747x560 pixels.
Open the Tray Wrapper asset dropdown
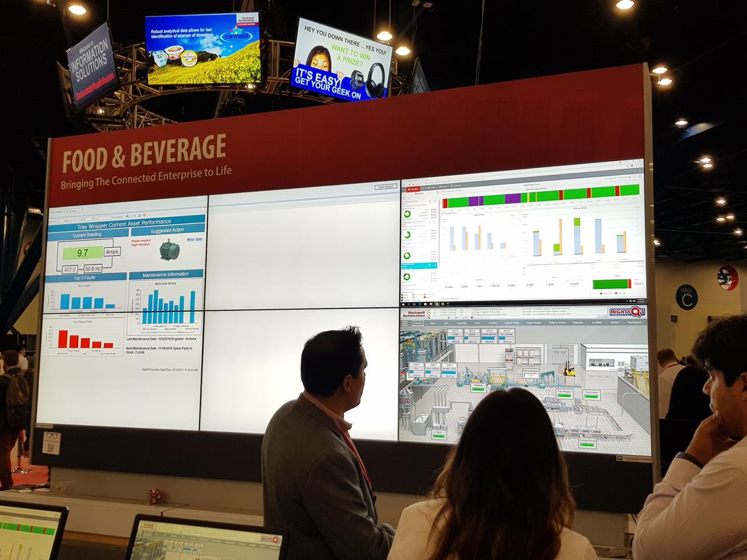click(74, 211)
